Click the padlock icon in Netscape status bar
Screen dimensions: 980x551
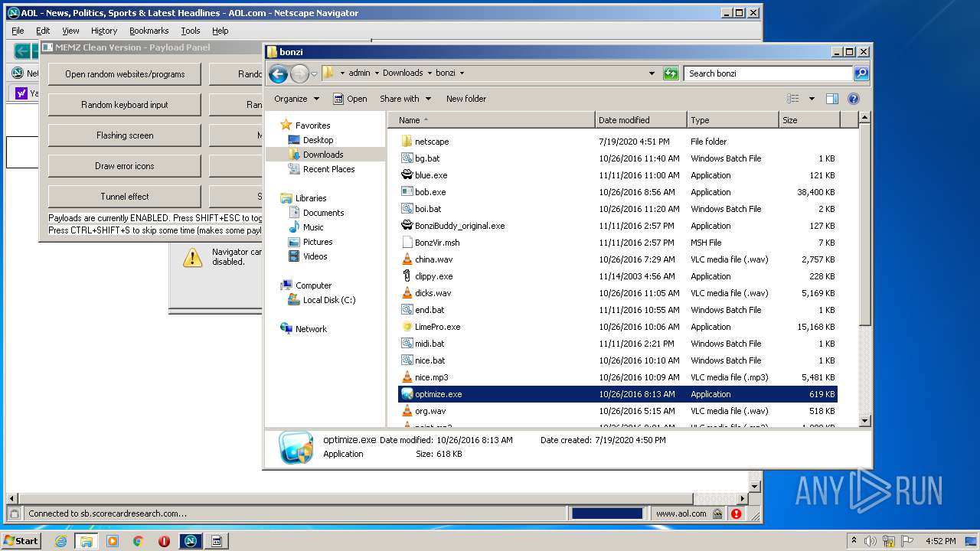click(717, 514)
